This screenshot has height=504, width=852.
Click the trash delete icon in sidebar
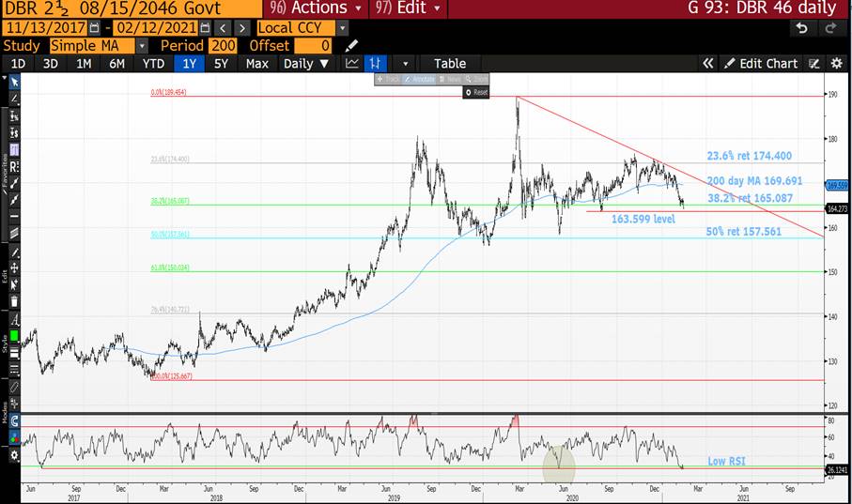point(14,299)
